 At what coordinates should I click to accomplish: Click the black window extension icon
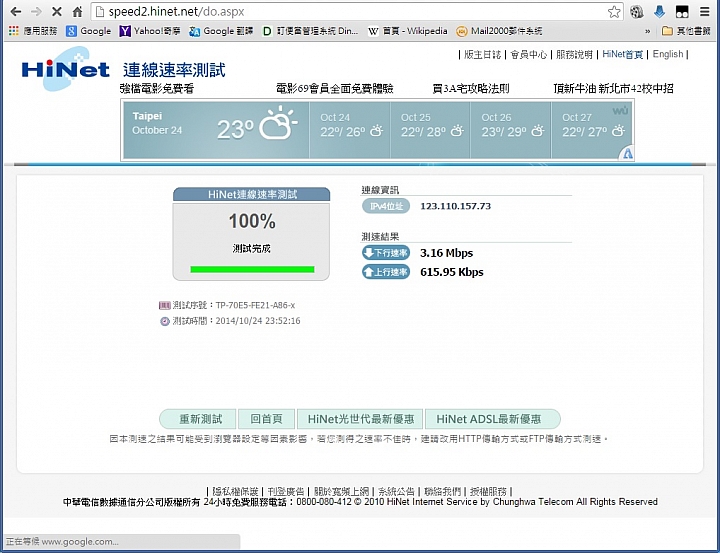[x=682, y=11]
